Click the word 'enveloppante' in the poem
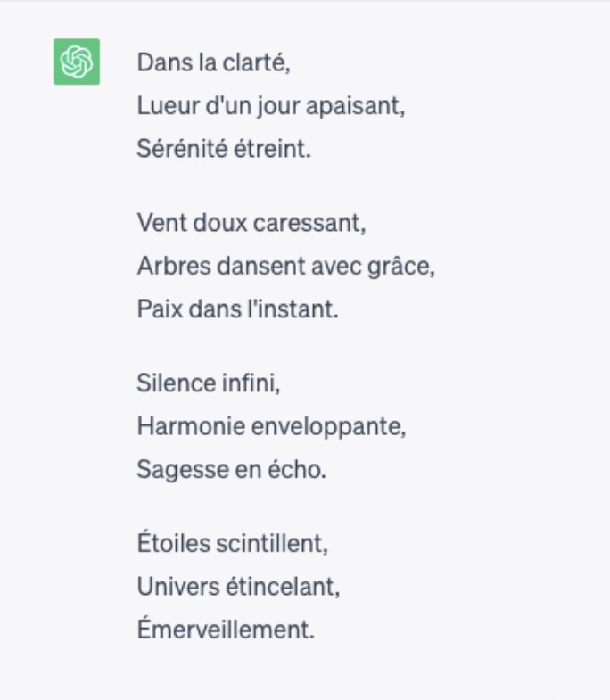610x700 pixels. coord(342,426)
